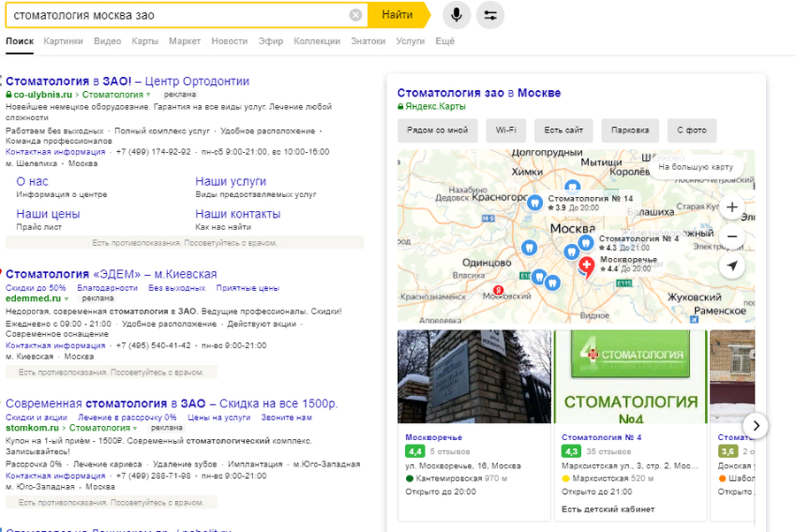The height and width of the screenshot is (532, 796).
Task: Click the Стоматология № 14 tooth marker
Action: point(534,202)
